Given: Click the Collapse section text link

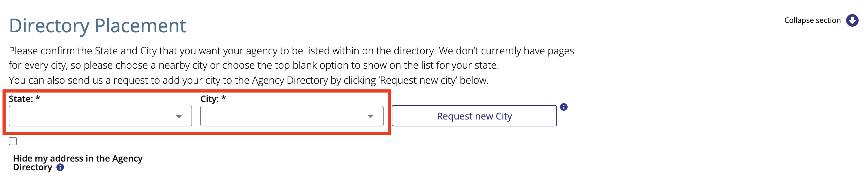Looking at the screenshot, I should tap(812, 20).
